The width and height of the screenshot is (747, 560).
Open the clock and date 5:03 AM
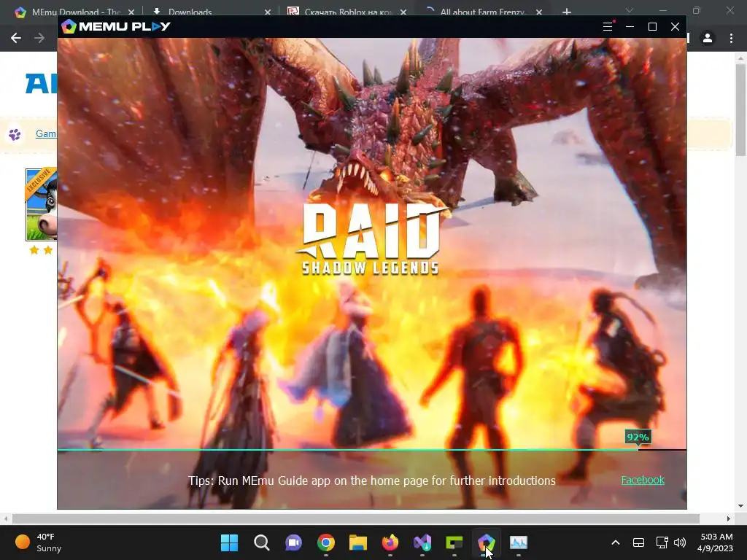tap(715, 542)
